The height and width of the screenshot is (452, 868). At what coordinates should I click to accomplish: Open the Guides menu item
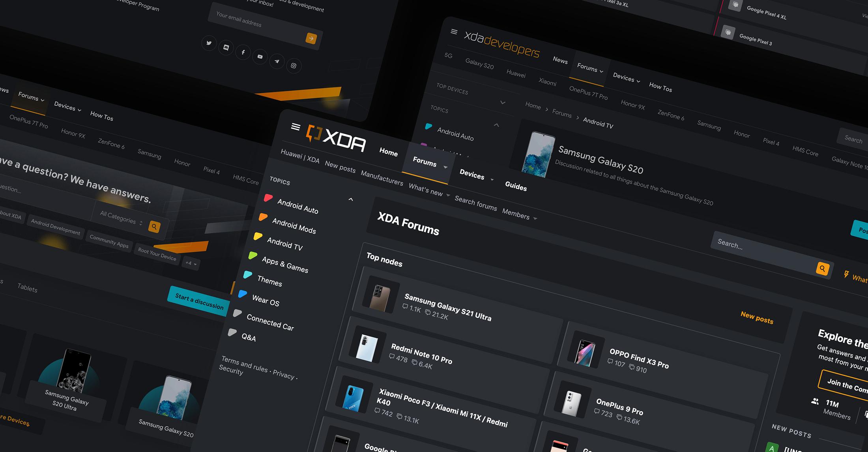pos(516,186)
